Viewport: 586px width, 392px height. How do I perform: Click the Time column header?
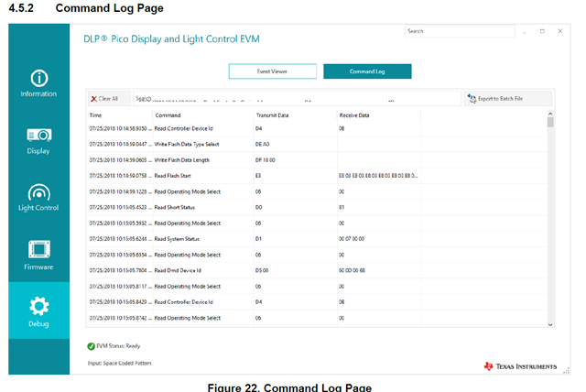(95, 115)
